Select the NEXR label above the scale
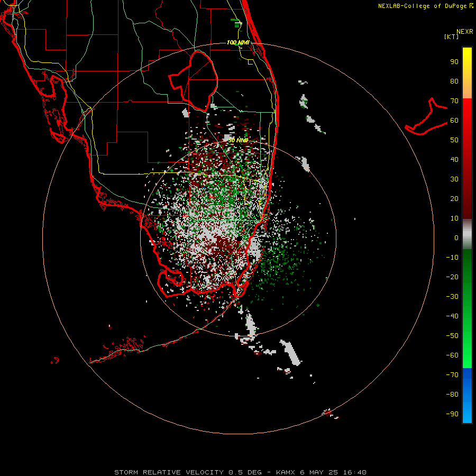Image resolution: width=476 pixels, height=476 pixels. click(465, 32)
